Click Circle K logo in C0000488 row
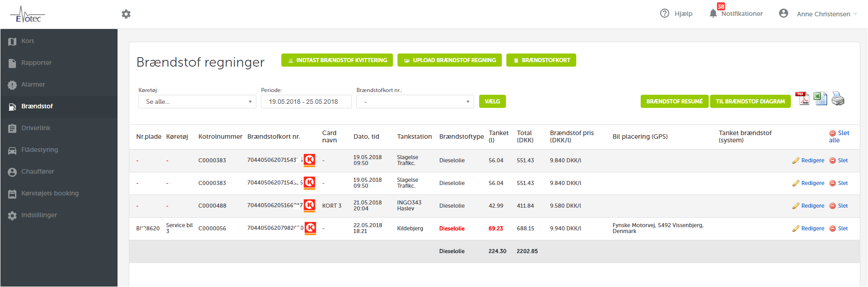868x287 pixels. [309, 205]
